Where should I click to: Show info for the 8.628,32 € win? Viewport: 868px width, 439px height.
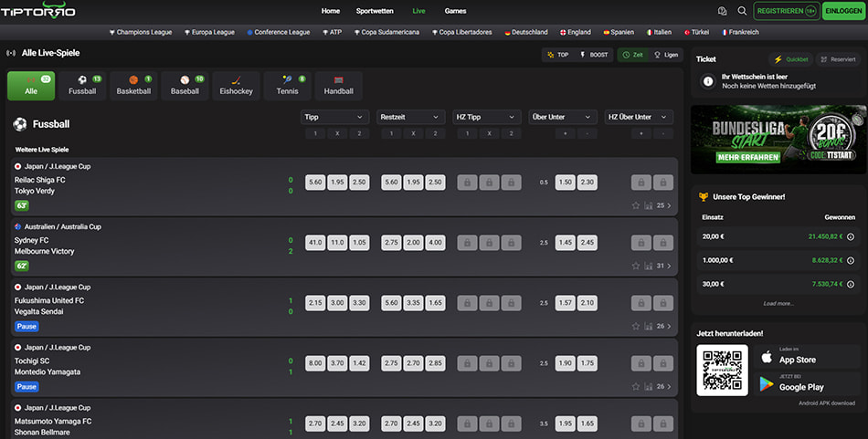pos(851,260)
